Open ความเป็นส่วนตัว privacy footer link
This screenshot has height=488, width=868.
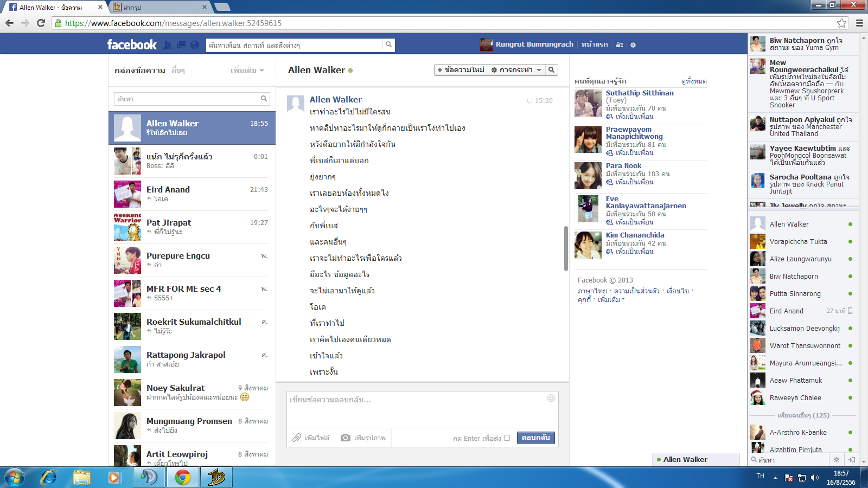tap(637, 291)
